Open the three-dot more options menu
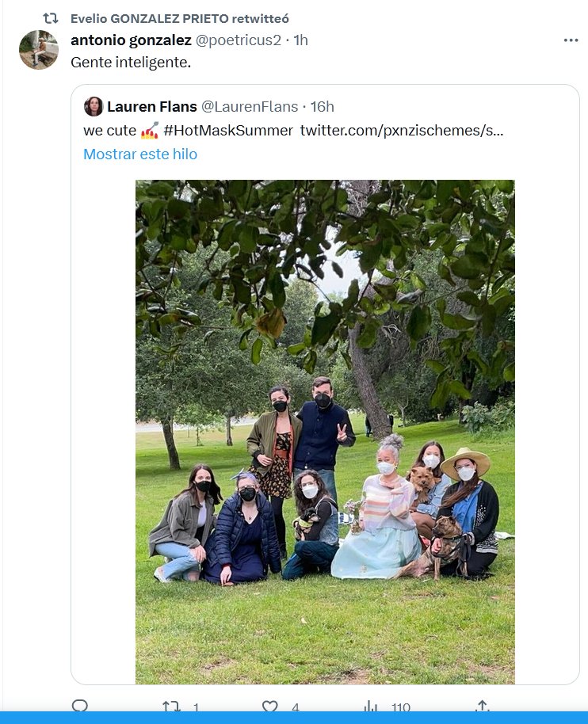Viewport: 588px width, 724px height. pos(571,40)
